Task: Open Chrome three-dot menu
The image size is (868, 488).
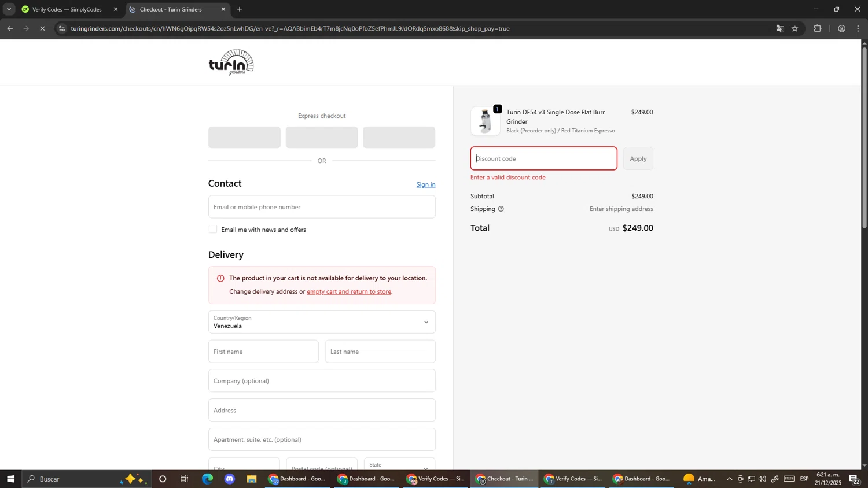Action: coord(858,28)
